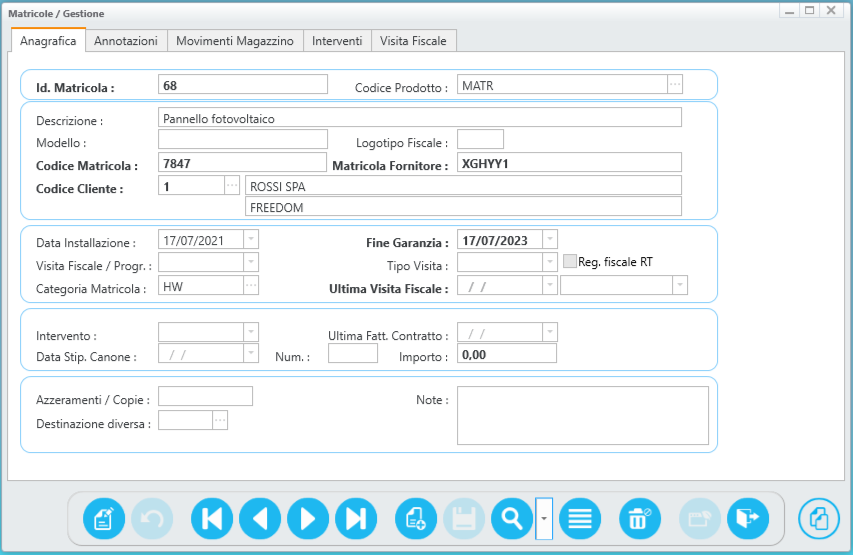The image size is (853, 555).
Task: Switch to the Movimenti Magazzino tab
Action: 235,41
